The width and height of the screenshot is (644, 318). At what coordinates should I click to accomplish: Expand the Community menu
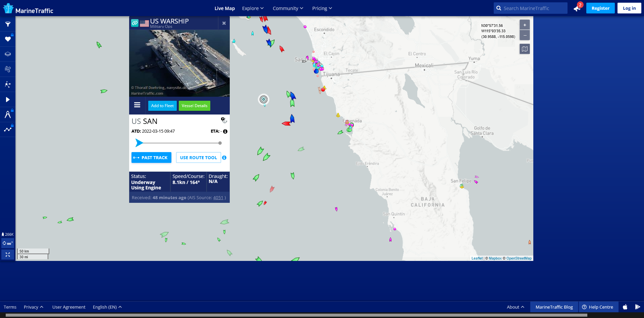pyautogui.click(x=288, y=8)
